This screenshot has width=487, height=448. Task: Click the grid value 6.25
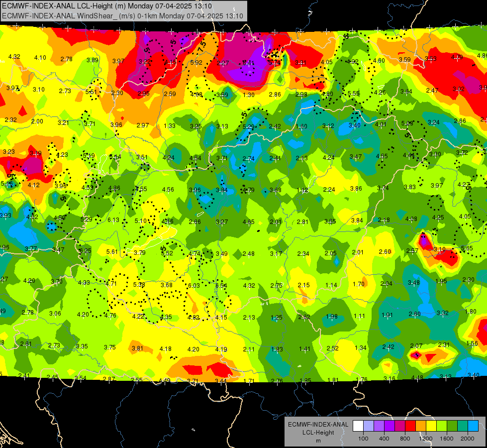85,250
